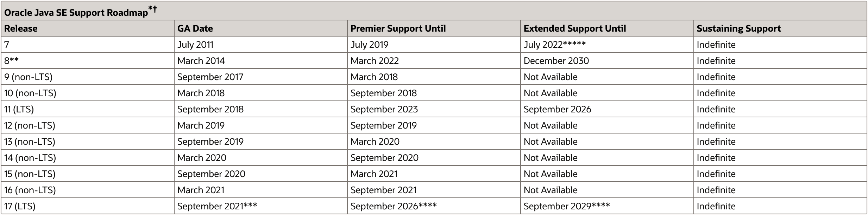Click the September 2023 premier support cell
Viewport: 868px width, 215px height.
tap(434, 109)
